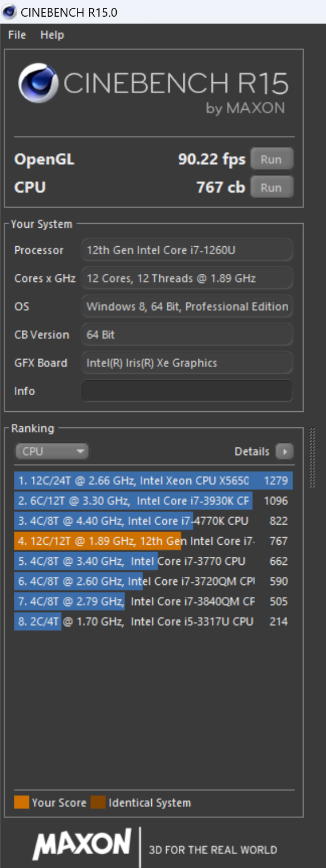Viewport: 326px width, 868px height.
Task: Select the Core i7-3930K ranking entry
Action: coord(154,501)
